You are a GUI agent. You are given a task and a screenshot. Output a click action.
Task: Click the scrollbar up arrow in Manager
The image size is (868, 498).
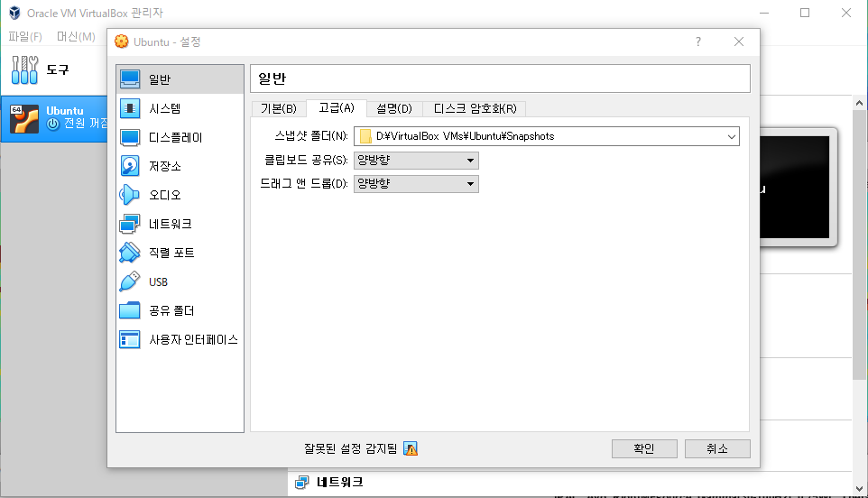[x=859, y=103]
